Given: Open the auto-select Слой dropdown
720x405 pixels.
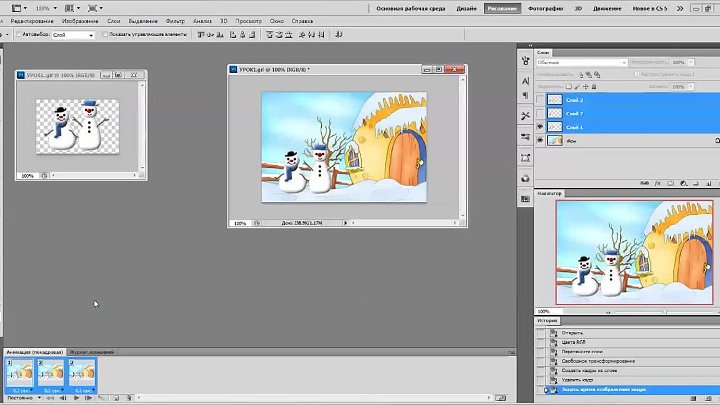Looking at the screenshot, I should [73, 34].
